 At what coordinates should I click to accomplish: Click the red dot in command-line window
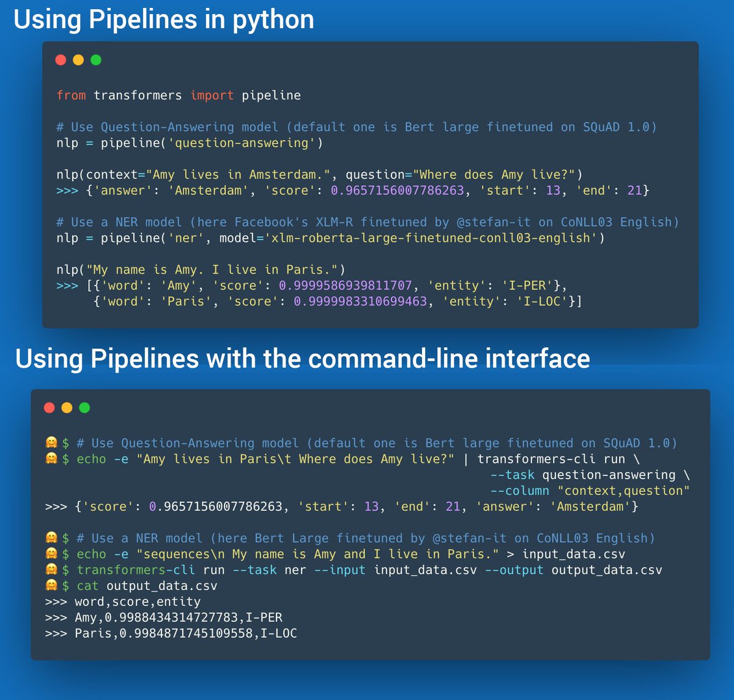[50, 408]
